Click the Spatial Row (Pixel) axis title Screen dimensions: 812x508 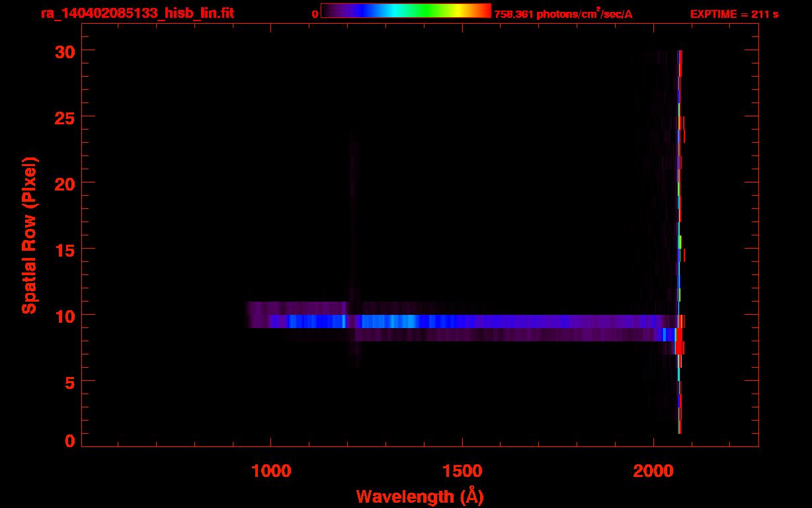29,235
